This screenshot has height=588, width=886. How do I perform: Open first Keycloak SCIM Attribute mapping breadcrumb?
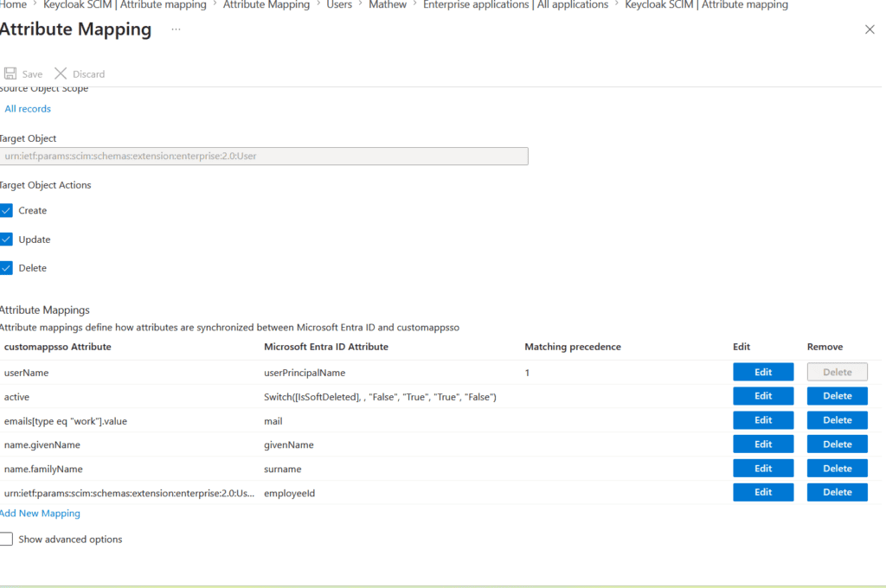click(x=125, y=4)
